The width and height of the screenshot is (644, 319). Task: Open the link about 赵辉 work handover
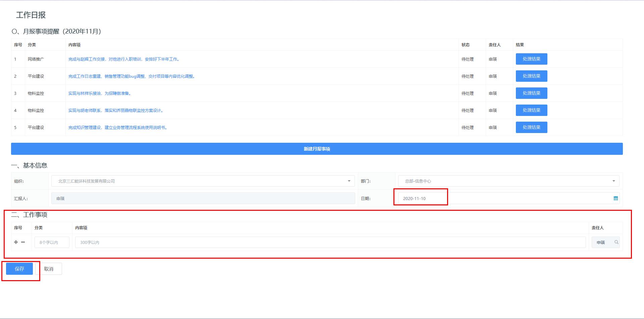pyautogui.click(x=124, y=59)
